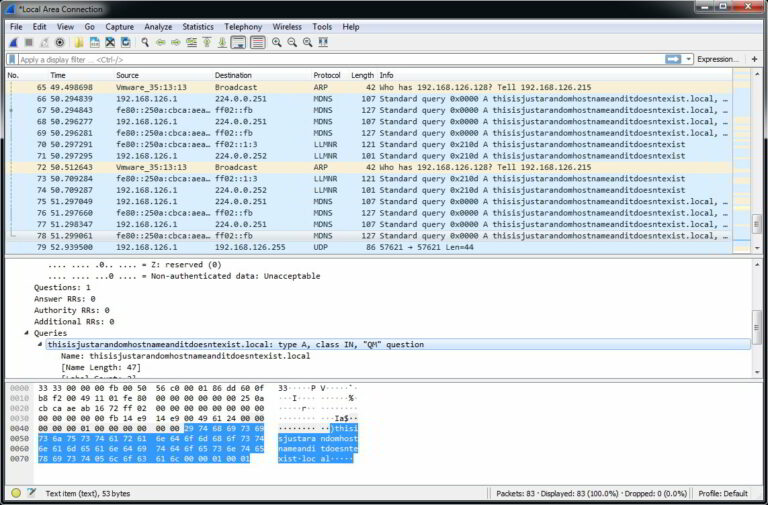
Task: Open expert info yellow circle icon
Action: pos(16,493)
